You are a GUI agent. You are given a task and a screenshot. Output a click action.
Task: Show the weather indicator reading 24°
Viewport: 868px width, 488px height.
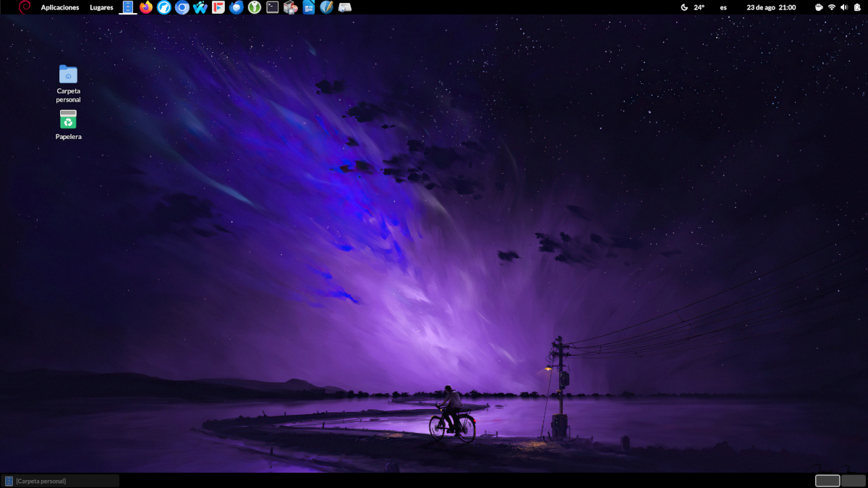click(693, 7)
